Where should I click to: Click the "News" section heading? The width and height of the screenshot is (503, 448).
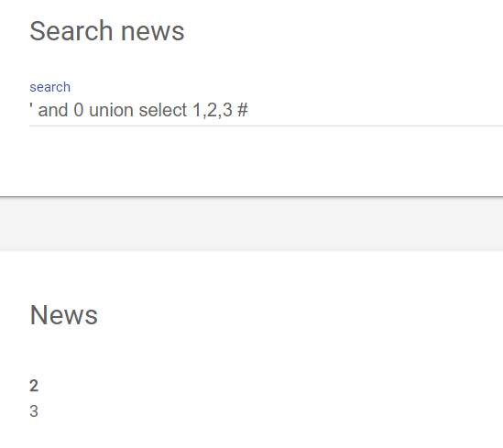click(64, 315)
